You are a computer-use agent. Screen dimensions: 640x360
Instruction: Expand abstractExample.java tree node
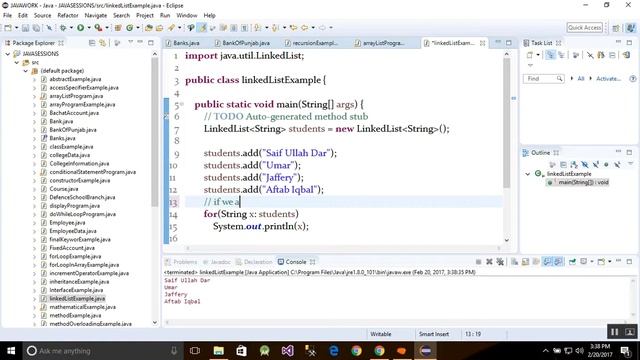tap(35, 79)
